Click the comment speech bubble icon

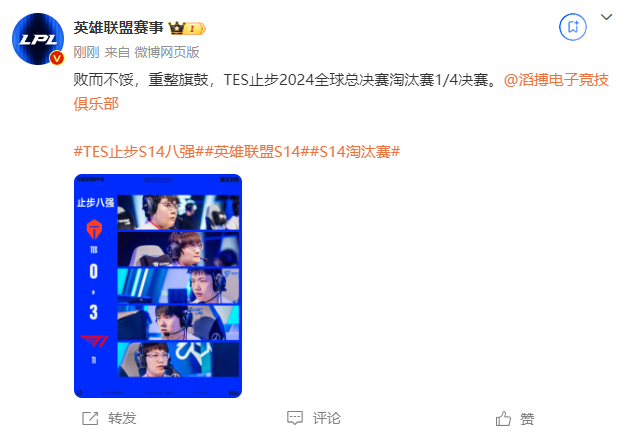(x=295, y=418)
